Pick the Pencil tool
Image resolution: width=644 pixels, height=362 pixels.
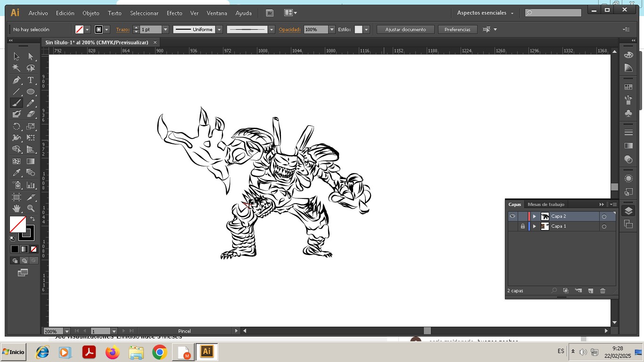[31, 103]
